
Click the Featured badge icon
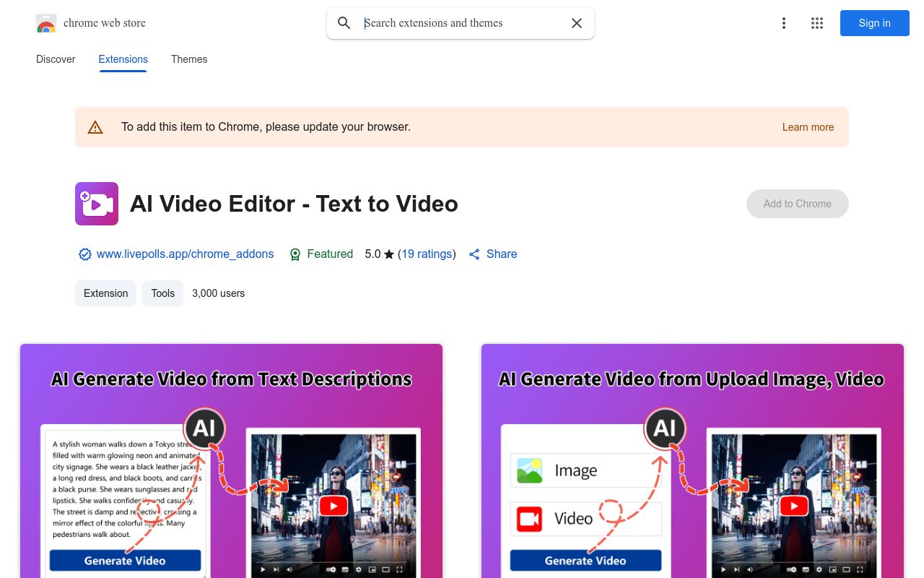coord(295,254)
